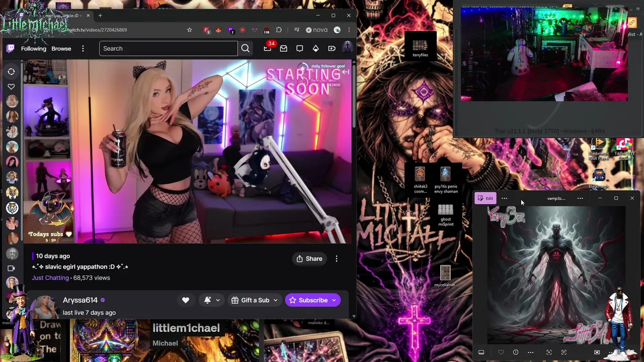Click the Subscribe button
644x362 pixels.
click(308, 300)
